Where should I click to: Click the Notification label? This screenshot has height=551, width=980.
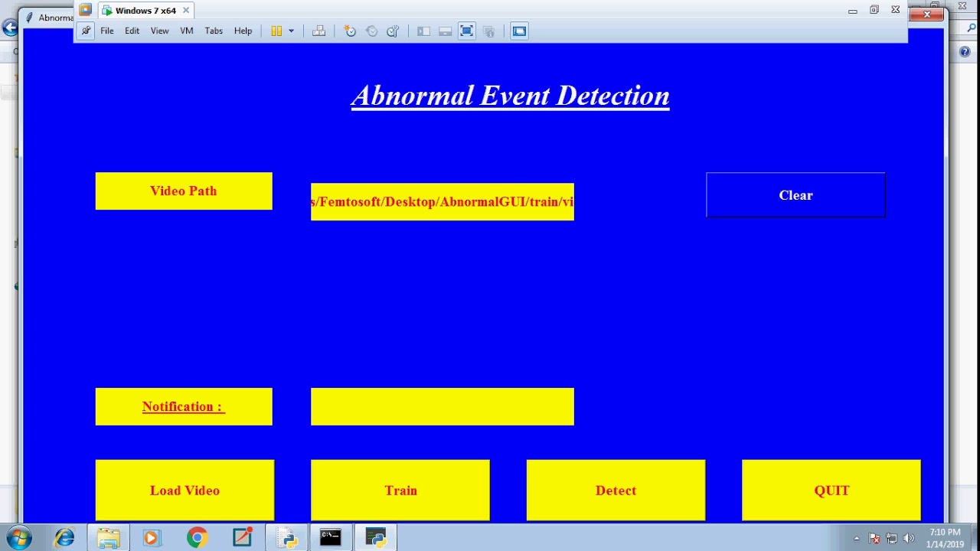(x=184, y=406)
